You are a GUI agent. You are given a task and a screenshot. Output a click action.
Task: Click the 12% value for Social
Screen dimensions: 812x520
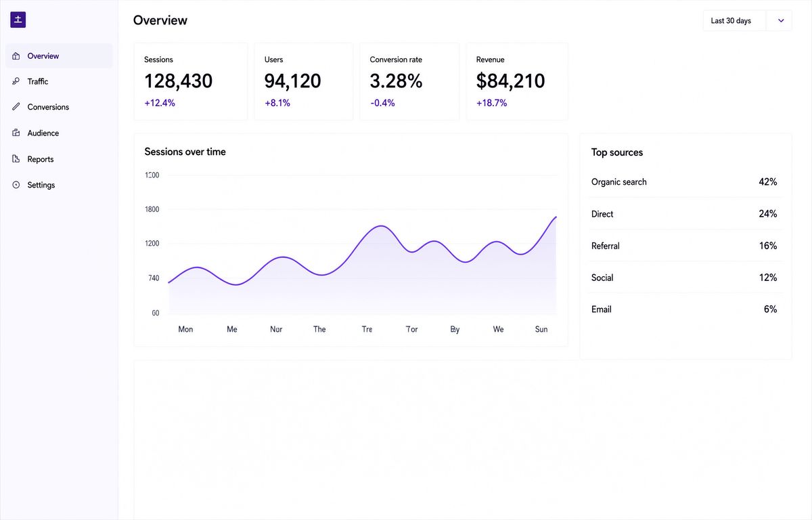pyautogui.click(x=768, y=278)
